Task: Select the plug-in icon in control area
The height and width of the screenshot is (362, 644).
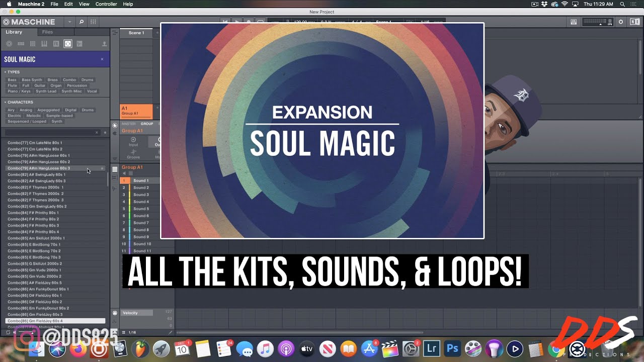Action: coord(115,133)
